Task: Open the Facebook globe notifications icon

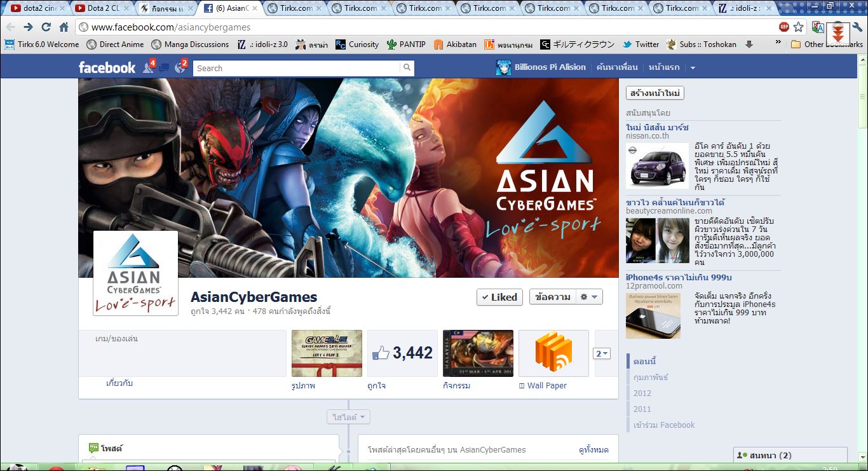Action: (180, 67)
